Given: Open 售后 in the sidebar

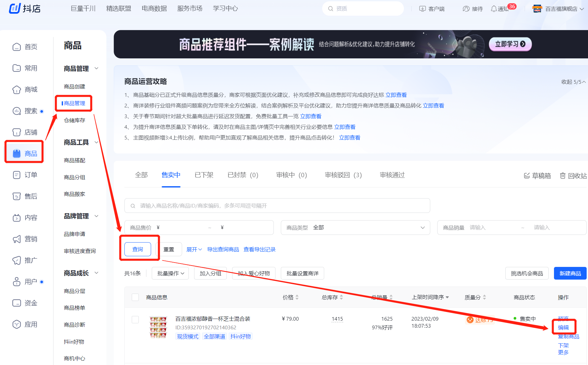Looking at the screenshot, I should (25, 196).
